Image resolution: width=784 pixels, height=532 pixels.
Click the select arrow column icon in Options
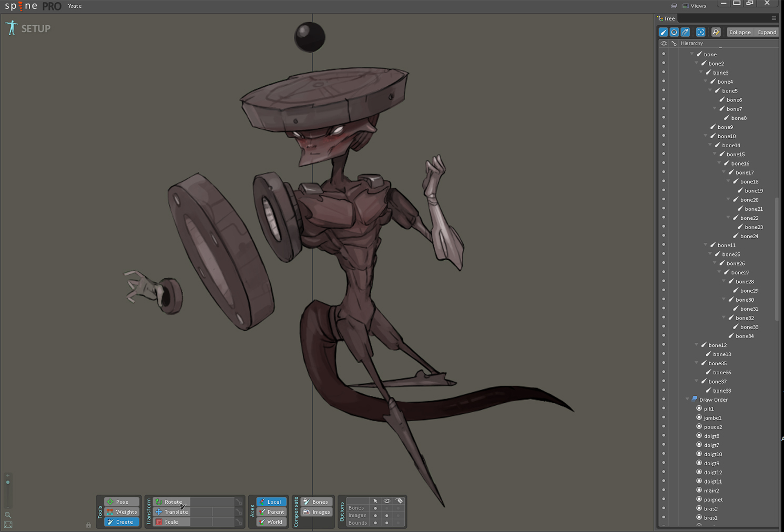click(375, 501)
